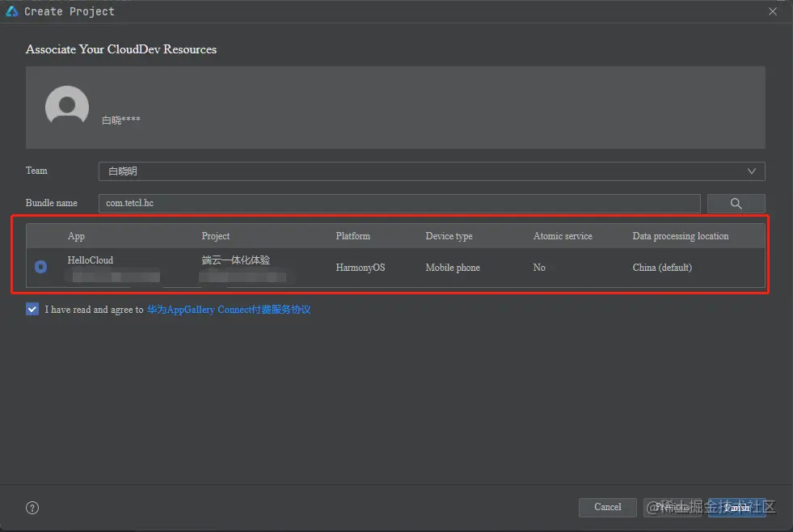Image resolution: width=793 pixels, height=532 pixels.
Task: Click the Bundle name input field
Action: (399, 203)
